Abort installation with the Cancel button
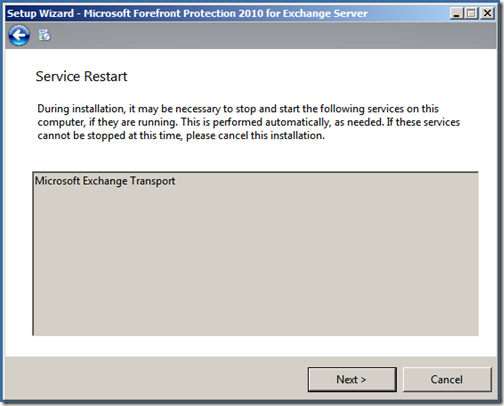504x406 pixels. (447, 379)
